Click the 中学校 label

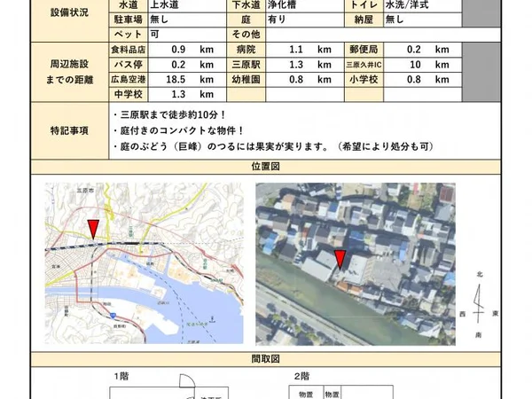[129, 94]
